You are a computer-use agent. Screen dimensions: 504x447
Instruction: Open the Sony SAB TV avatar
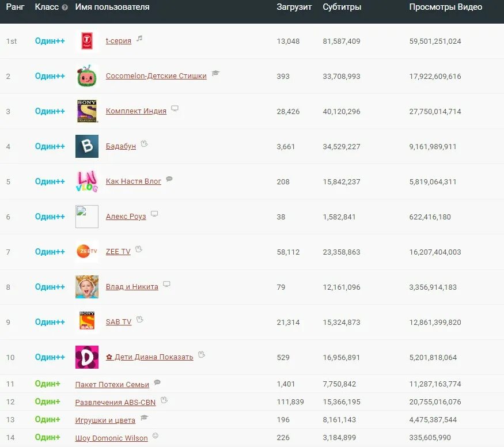87,322
